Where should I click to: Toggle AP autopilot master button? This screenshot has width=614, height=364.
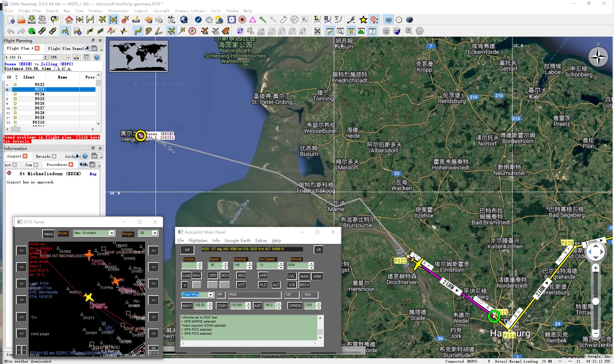187,250
